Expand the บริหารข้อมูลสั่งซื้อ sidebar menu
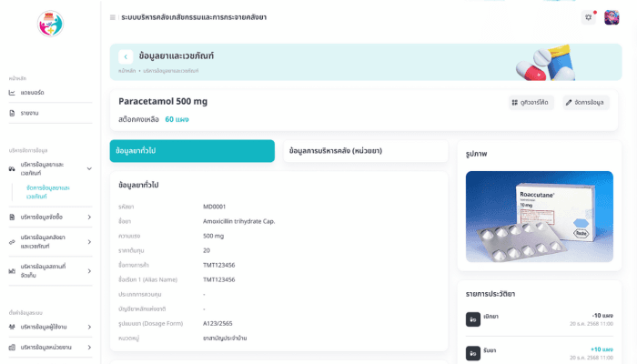637x364 pixels. coord(89,217)
